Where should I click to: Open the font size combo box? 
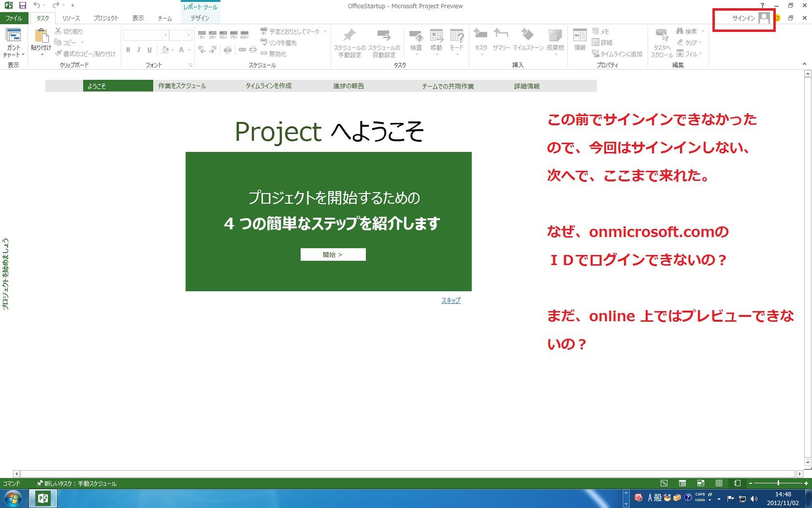click(x=181, y=35)
